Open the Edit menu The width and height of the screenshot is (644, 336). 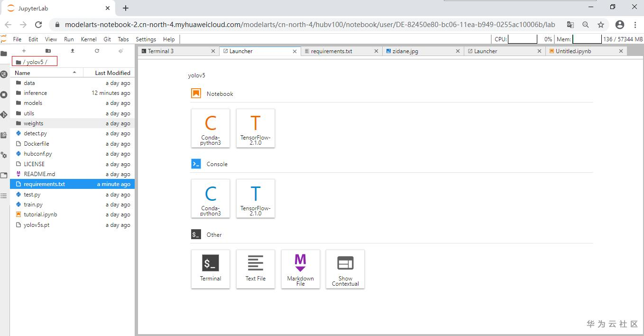point(33,39)
